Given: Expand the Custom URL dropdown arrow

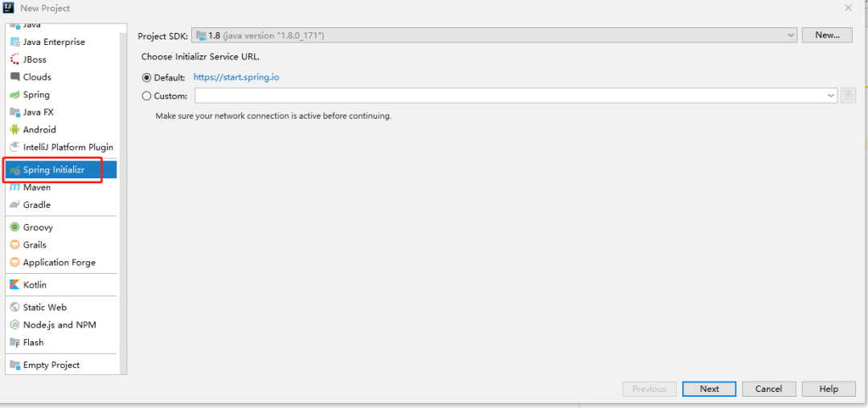Looking at the screenshot, I should [831, 96].
